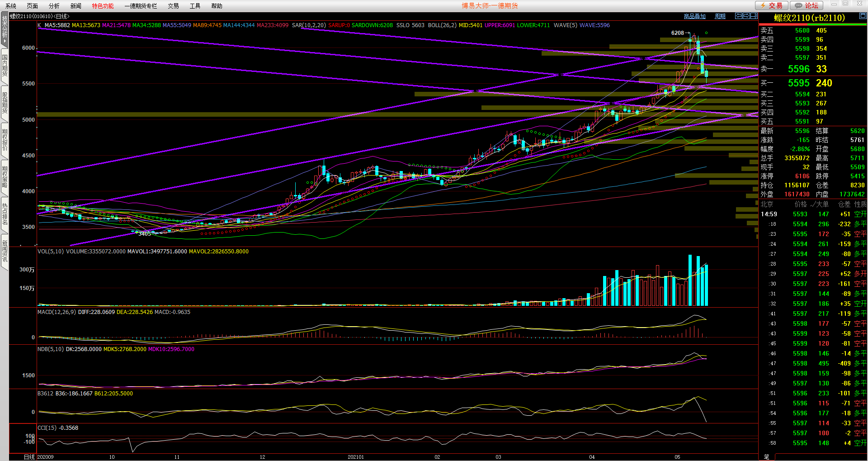Click the 笔 tab at panel bottom

click(766, 457)
